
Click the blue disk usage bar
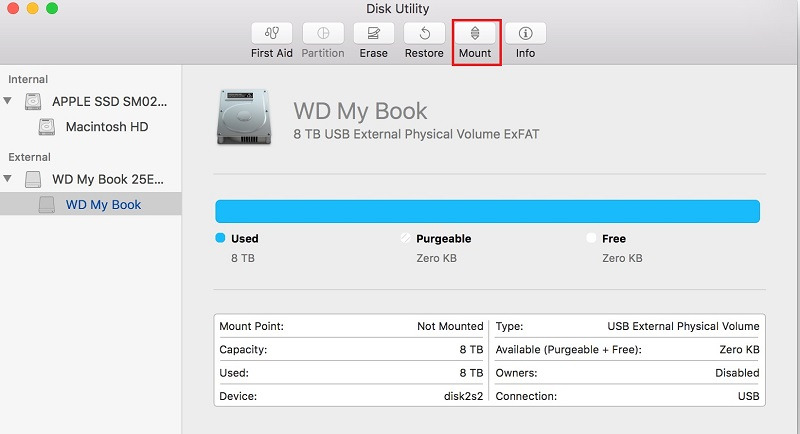tap(487, 211)
